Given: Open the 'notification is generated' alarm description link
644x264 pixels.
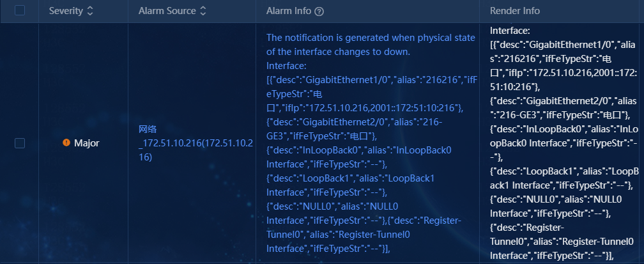Looking at the screenshot, I should click(x=371, y=45).
